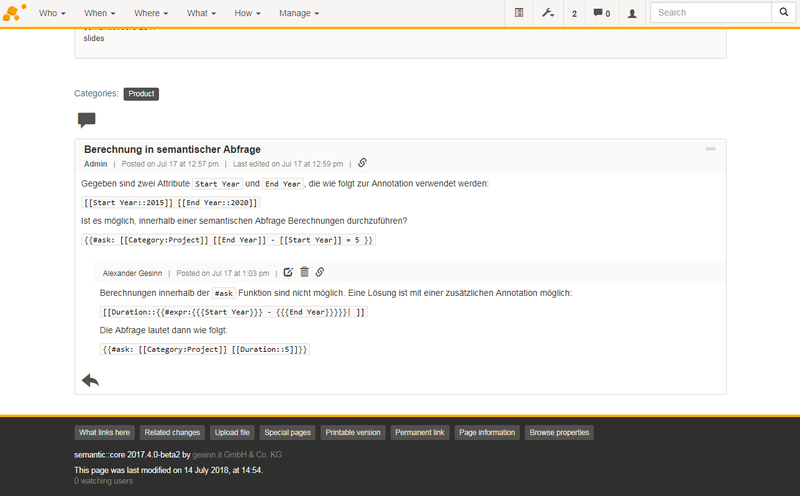800x496 pixels.
Task: Click the Browse properties button
Action: pyautogui.click(x=559, y=433)
